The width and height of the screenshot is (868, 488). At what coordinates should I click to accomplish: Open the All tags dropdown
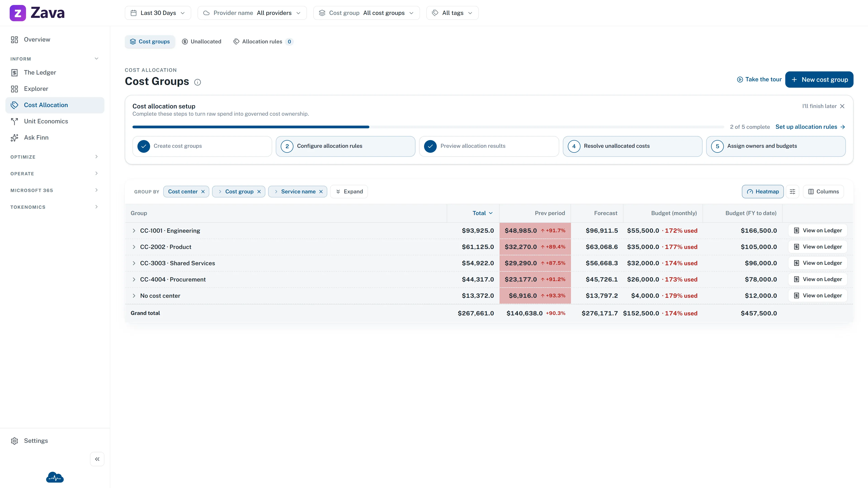(x=453, y=13)
